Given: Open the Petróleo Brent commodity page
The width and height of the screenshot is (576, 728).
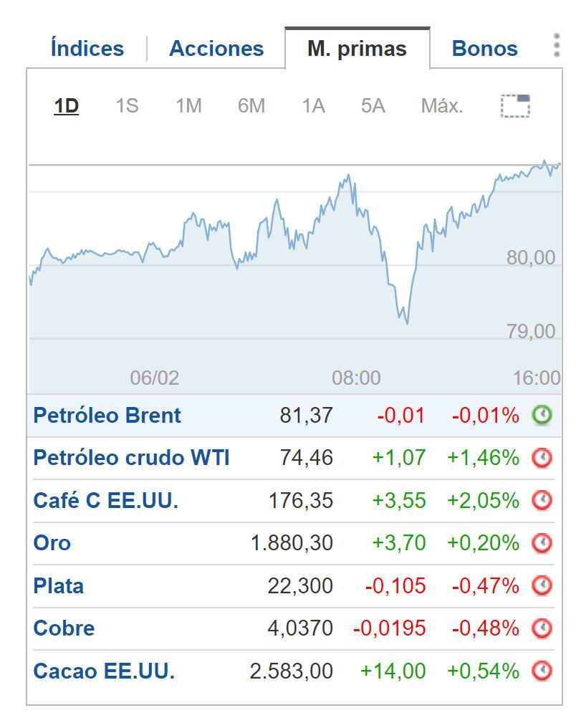Looking at the screenshot, I should pyautogui.click(x=105, y=414).
